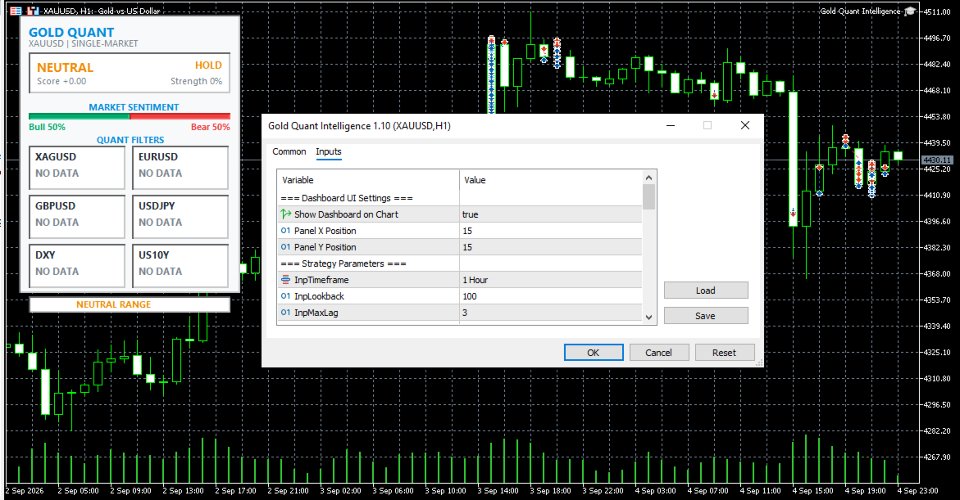Click the US10Y filter box on dashboard
Viewport: 960px width, 500px height.
[180, 266]
